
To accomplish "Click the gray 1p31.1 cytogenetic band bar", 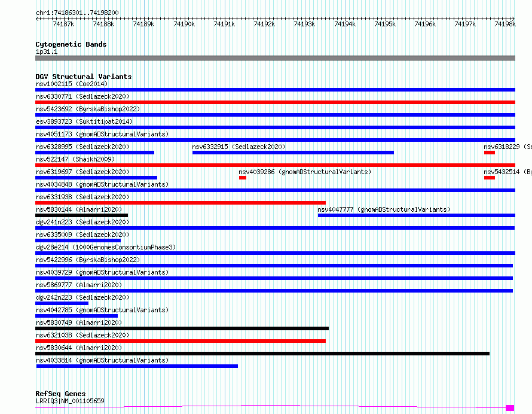I will (x=275, y=58).
